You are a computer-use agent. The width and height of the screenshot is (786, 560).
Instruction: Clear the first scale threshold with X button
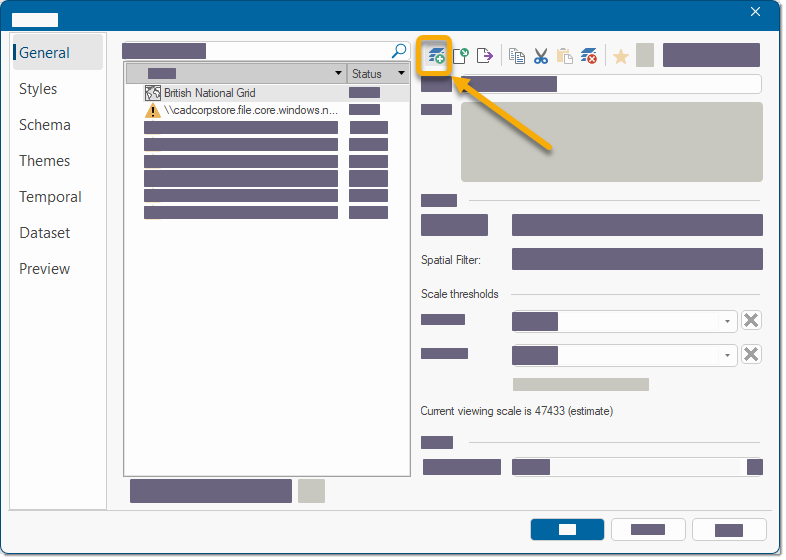751,321
